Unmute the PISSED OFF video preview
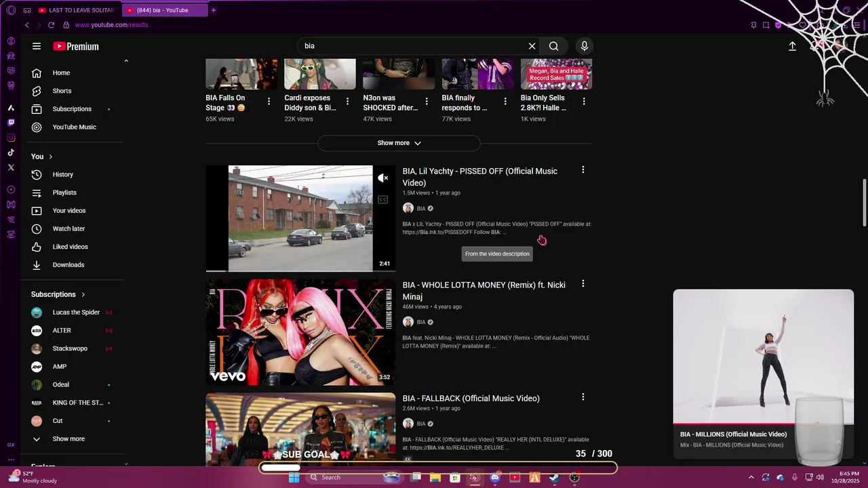Screen dimensions: 868x488 click(383, 178)
